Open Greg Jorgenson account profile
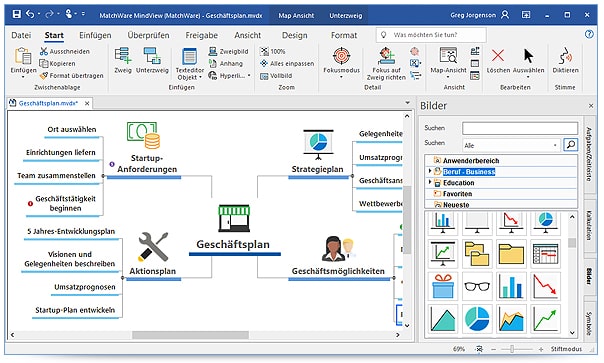Screen dimensions: 604x363 point(480,15)
